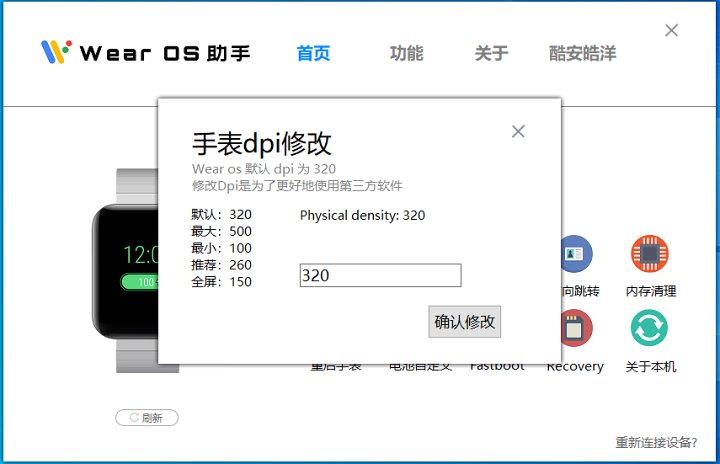The image size is (720, 464).
Task: Click the 关于本机 label
Action: tap(651, 366)
